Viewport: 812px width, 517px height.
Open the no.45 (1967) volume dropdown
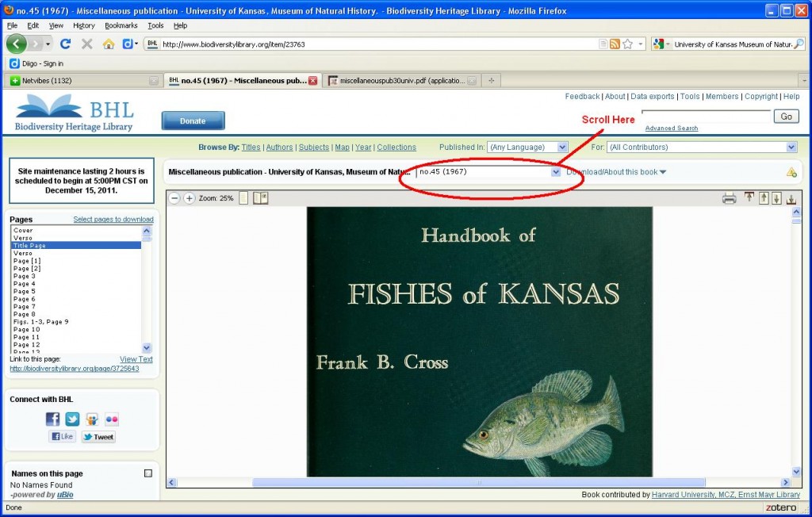click(488, 172)
